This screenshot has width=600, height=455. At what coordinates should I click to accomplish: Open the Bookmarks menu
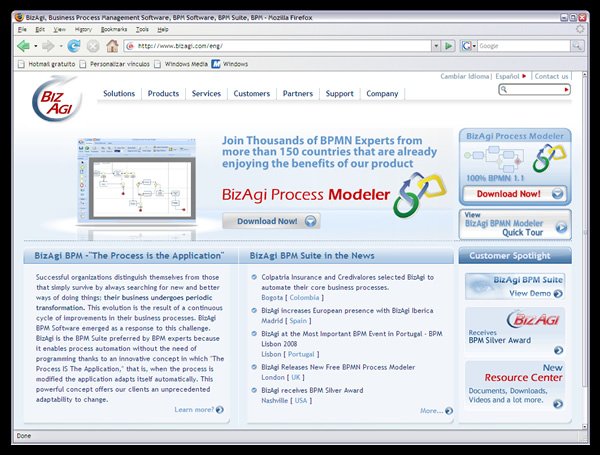114,30
